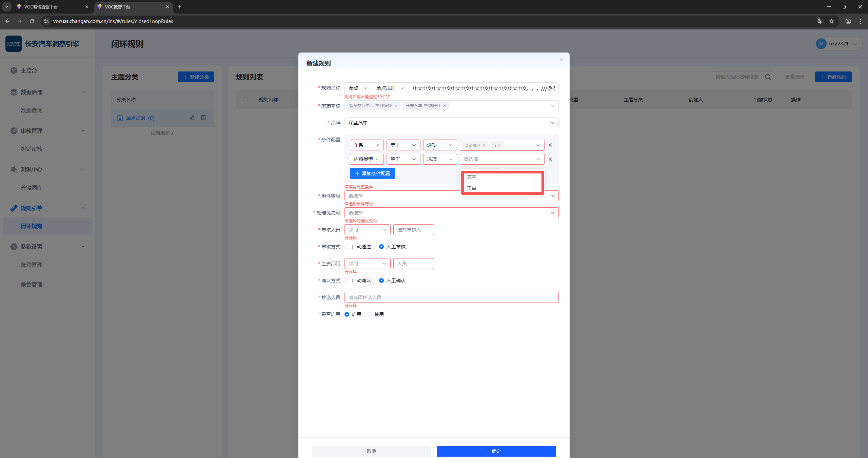
Task: Choose 文本 from the dropdown list
Action: tap(472, 177)
